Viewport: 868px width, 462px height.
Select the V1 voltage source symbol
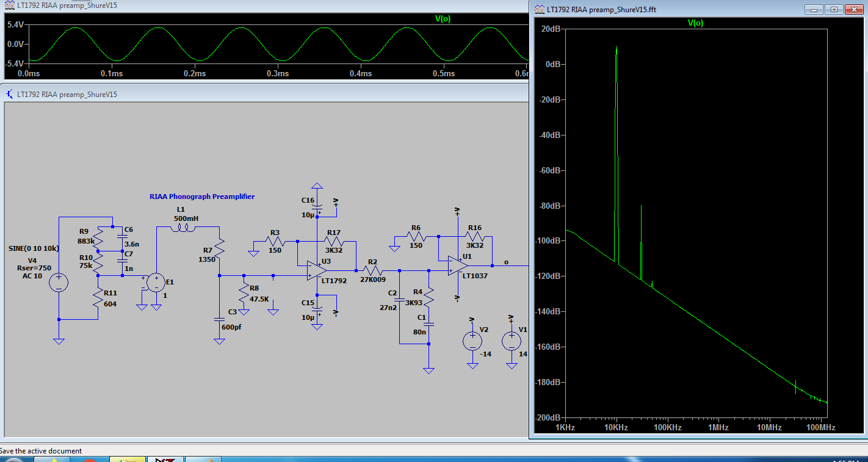(512, 341)
